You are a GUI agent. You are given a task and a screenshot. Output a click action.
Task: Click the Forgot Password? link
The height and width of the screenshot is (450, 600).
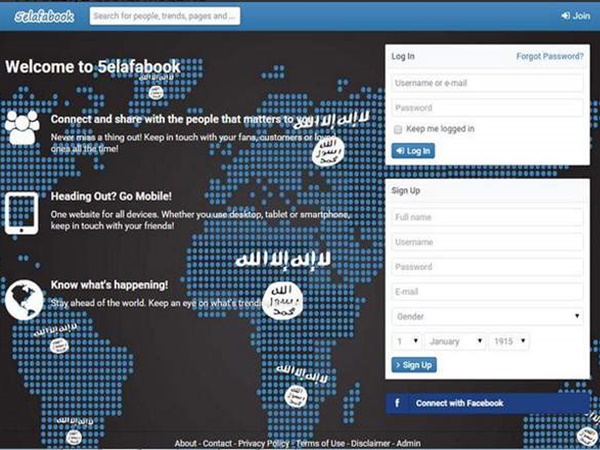coord(549,57)
